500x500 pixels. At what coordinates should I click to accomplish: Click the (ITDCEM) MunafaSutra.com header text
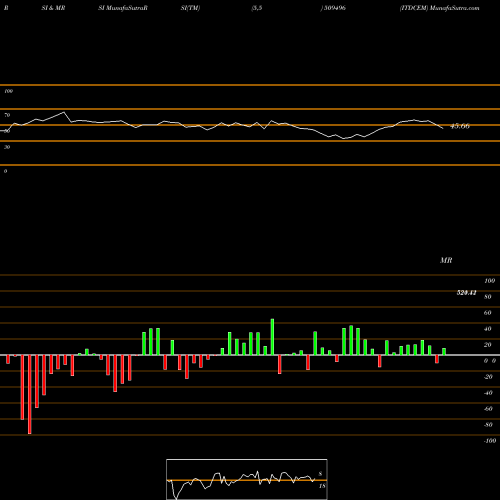440,8
